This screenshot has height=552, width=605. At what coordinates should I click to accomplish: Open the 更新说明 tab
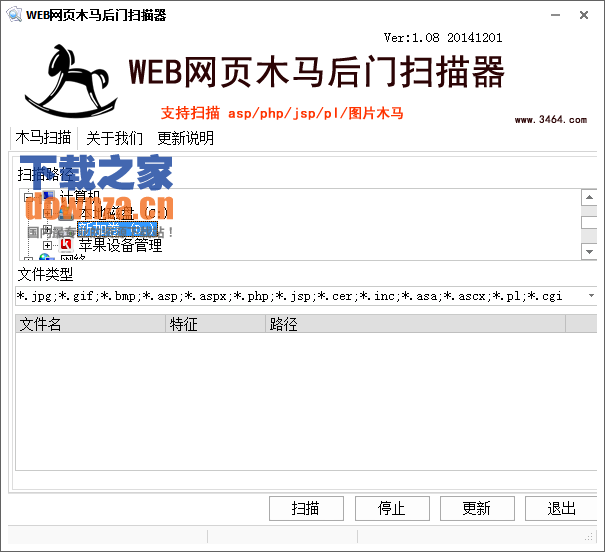tap(186, 138)
